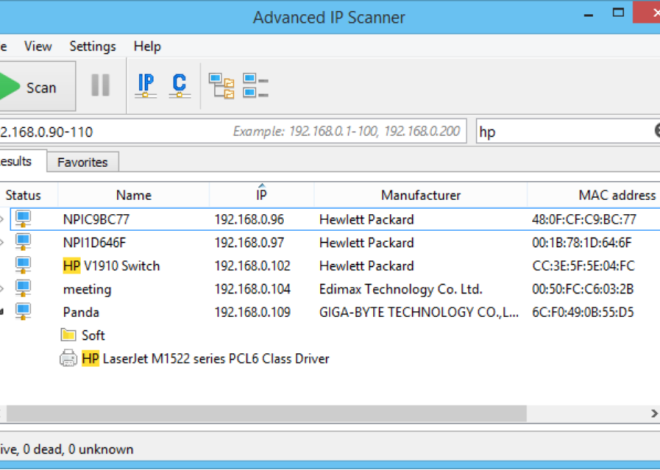Sort by the Name column header

(133, 195)
